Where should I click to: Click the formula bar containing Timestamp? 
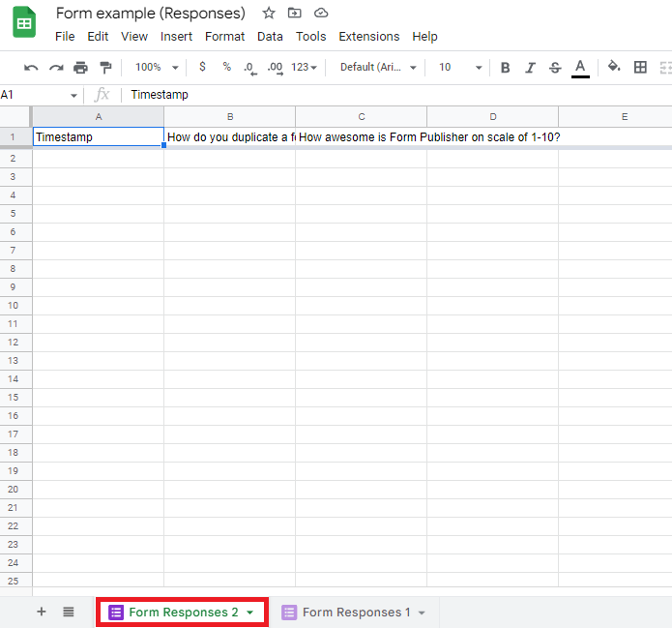(398, 95)
